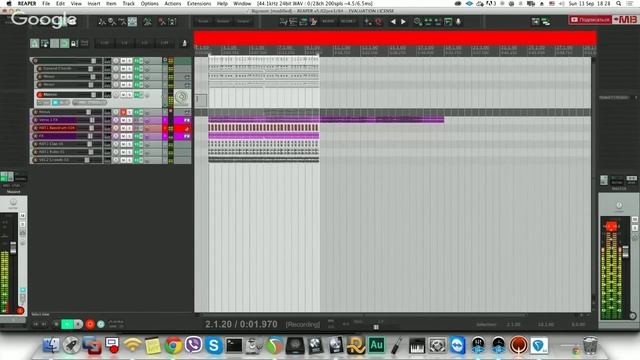
Task: Open the Extensions menu
Action: click(199, 3)
